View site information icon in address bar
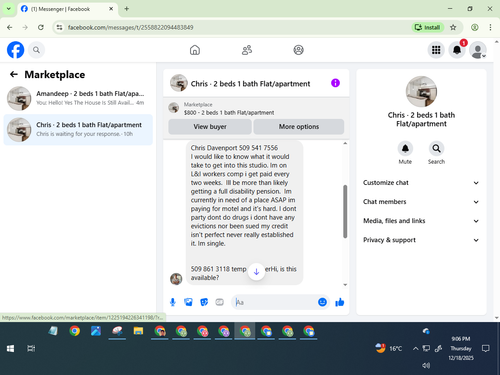This screenshot has width=500, height=375. pyautogui.click(x=59, y=27)
